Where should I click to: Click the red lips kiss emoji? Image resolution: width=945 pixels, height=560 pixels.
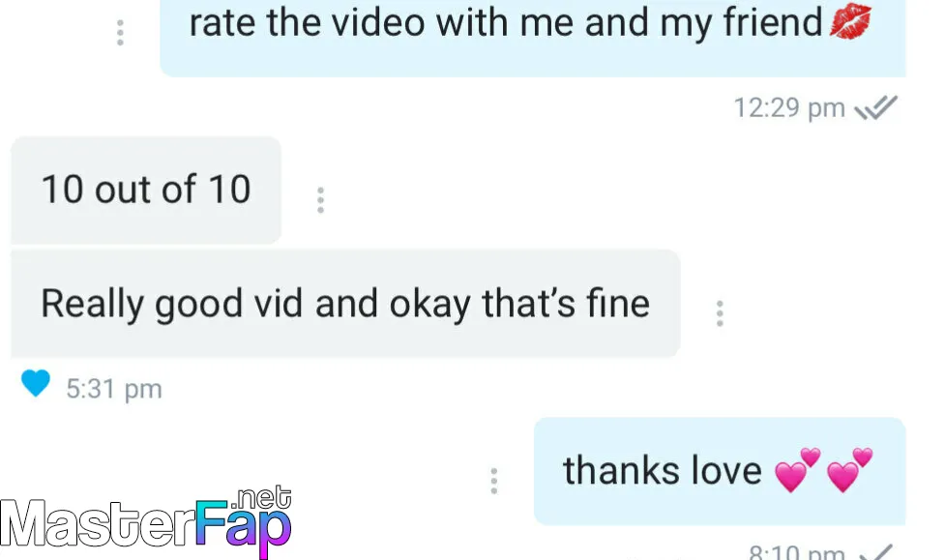[850, 21]
